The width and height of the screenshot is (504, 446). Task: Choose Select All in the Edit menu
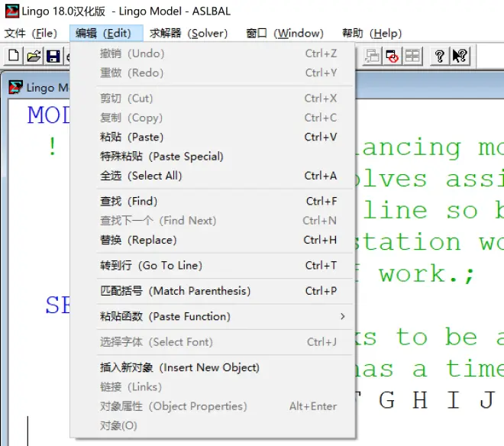[141, 176]
